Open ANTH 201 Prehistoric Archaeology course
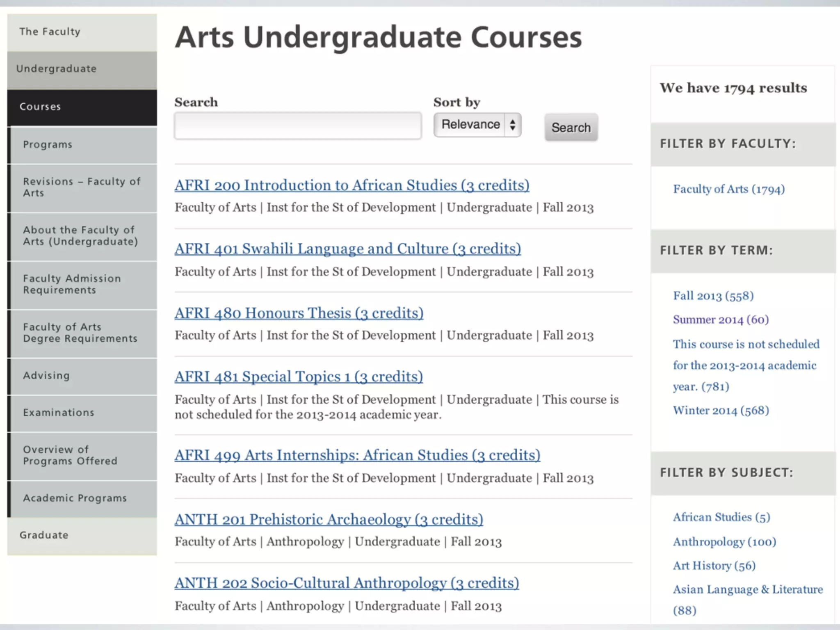The height and width of the screenshot is (630, 840). point(329,520)
